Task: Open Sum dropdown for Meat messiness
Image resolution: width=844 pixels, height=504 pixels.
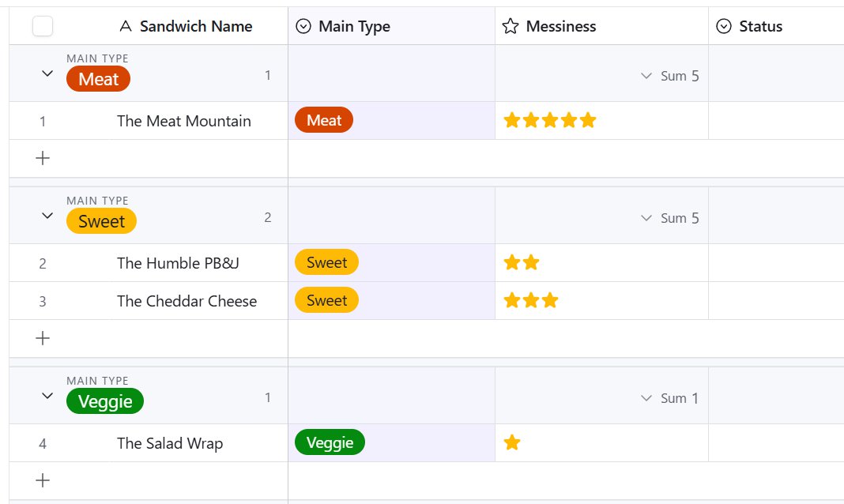Action: (x=646, y=77)
